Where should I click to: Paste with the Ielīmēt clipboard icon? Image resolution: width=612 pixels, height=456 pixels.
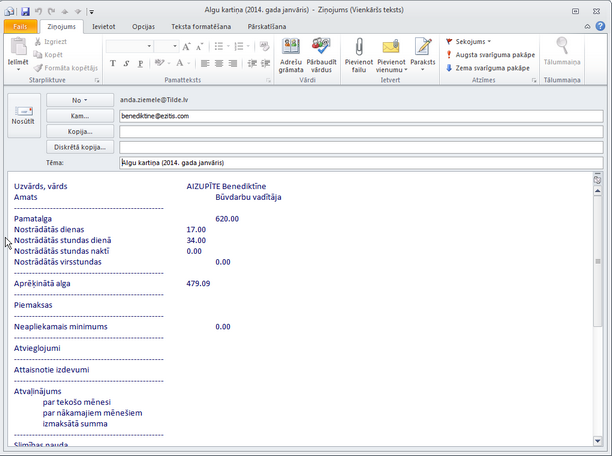pyautogui.click(x=18, y=46)
